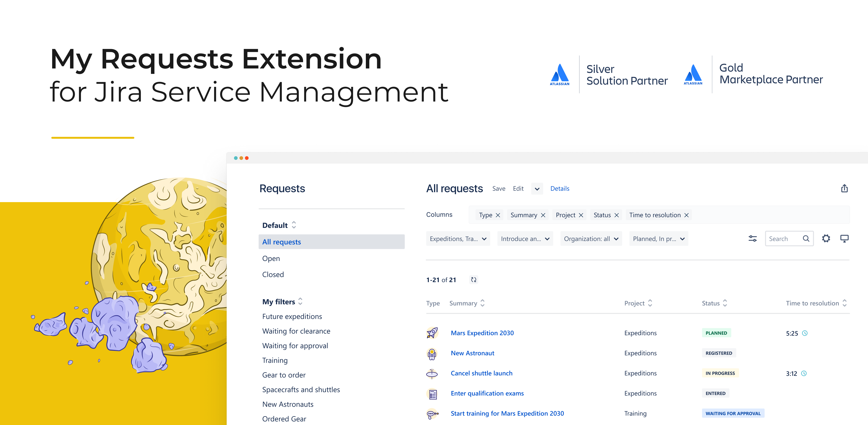Click the monitor display icon
Image resolution: width=868 pixels, height=425 pixels.
[x=845, y=238]
